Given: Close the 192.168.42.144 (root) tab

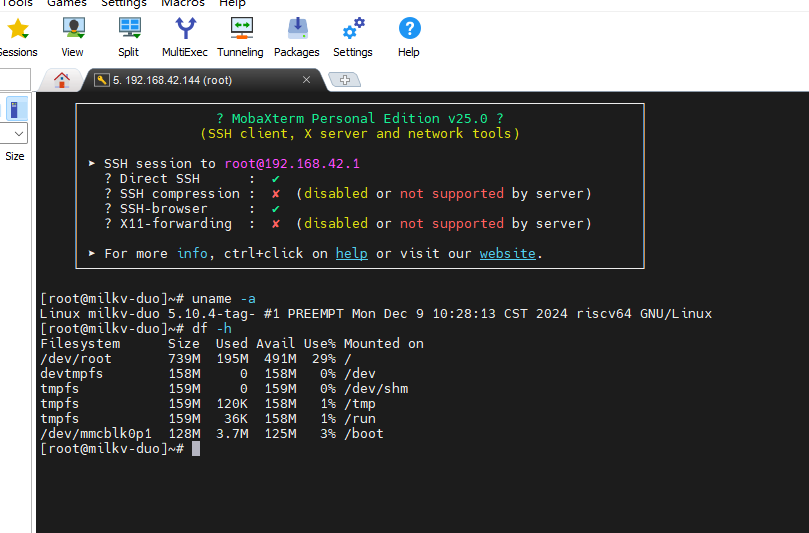Looking at the screenshot, I should [306, 79].
